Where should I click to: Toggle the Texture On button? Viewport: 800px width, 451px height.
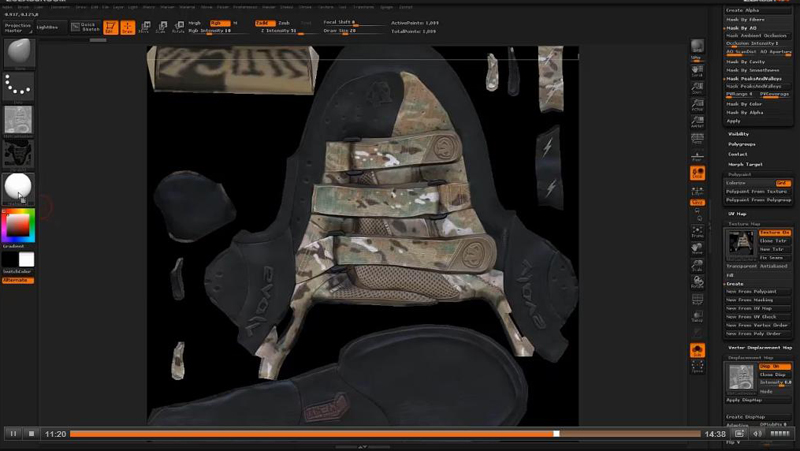point(774,232)
